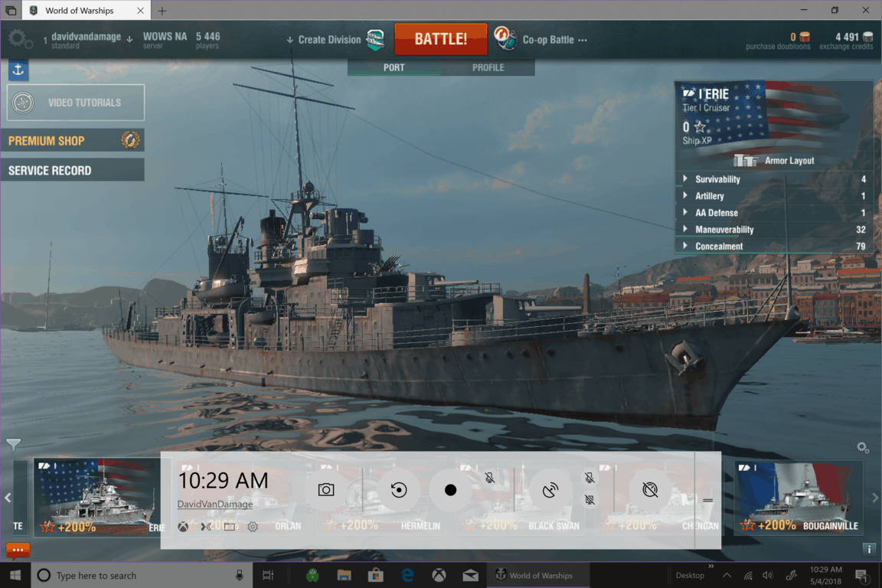Toggle Game Mode gauge button
882x588 pixels.
pyautogui.click(x=650, y=490)
